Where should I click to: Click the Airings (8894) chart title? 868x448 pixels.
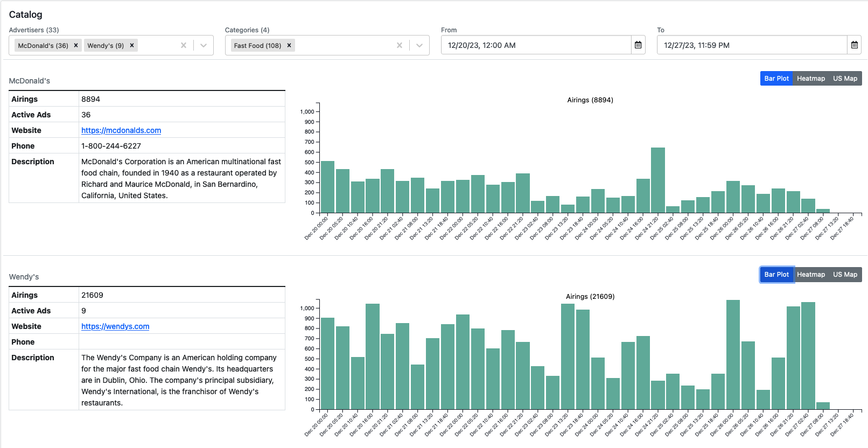(590, 100)
